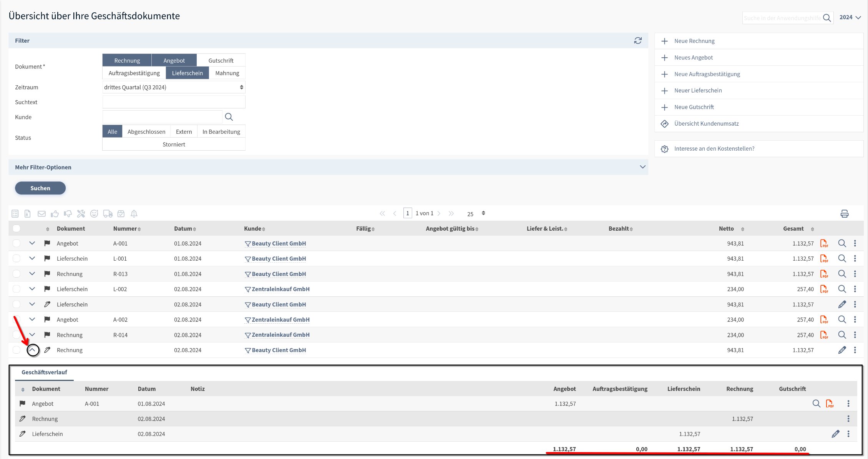The width and height of the screenshot is (868, 459).
Task: Click the envelope email icon in toolbar
Action: tap(41, 214)
